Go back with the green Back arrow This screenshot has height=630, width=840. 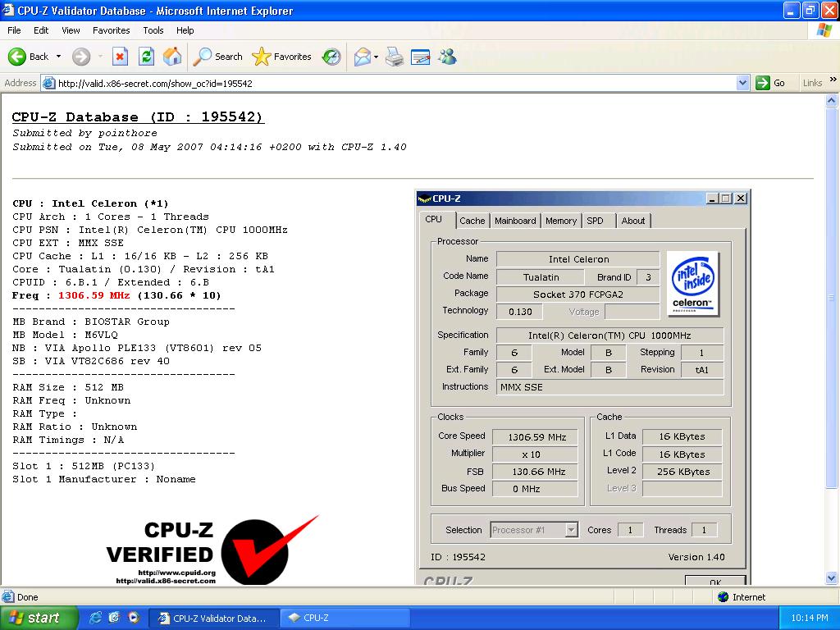28,57
